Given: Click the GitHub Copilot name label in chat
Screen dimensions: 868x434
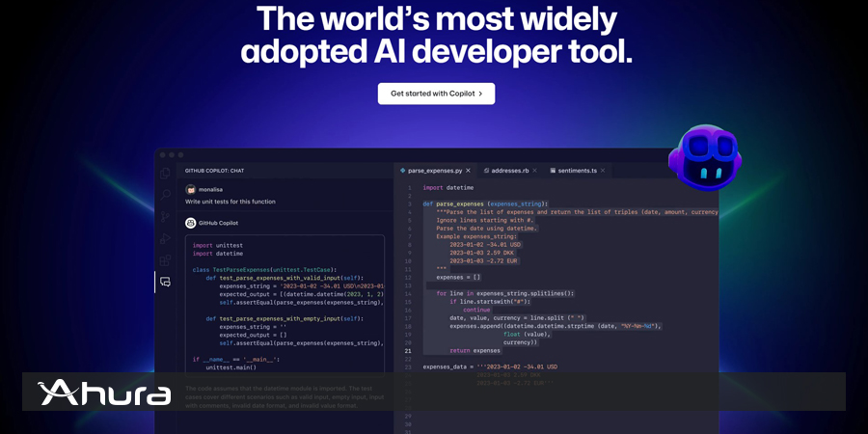Looking at the screenshot, I should (218, 223).
